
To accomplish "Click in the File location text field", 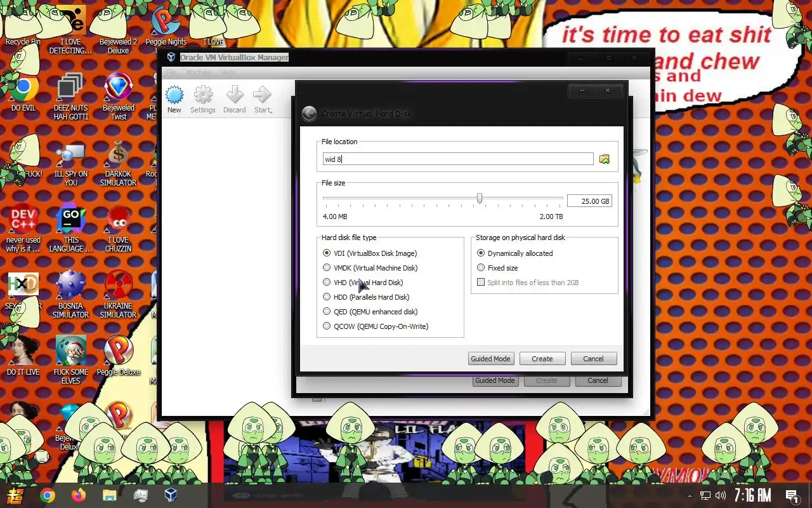I will (x=458, y=159).
